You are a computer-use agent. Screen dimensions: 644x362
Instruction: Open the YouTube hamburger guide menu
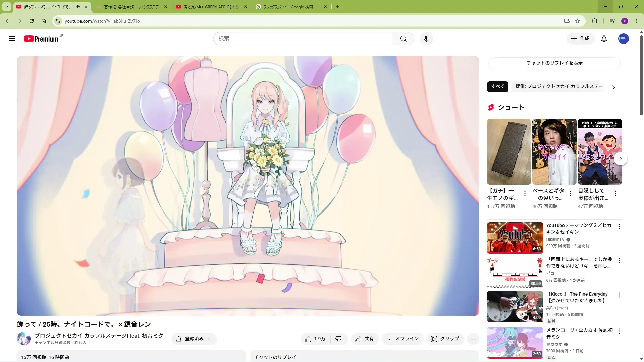click(12, 39)
